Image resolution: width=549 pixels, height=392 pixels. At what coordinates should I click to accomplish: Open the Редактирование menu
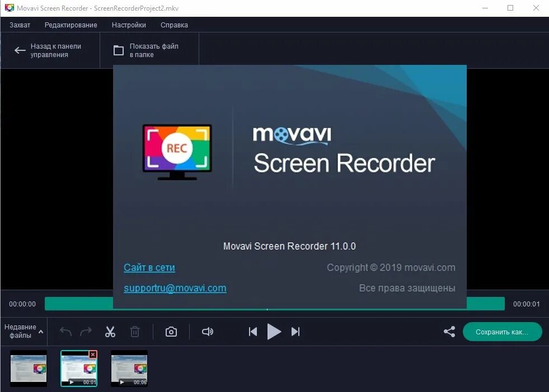click(x=71, y=25)
